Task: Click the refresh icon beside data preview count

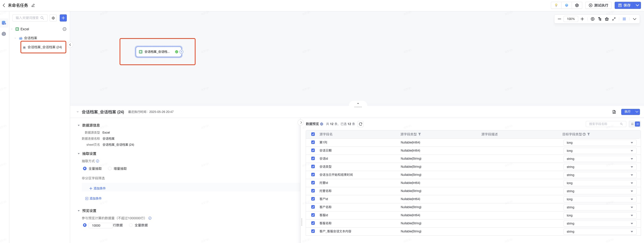Action: 361,124
